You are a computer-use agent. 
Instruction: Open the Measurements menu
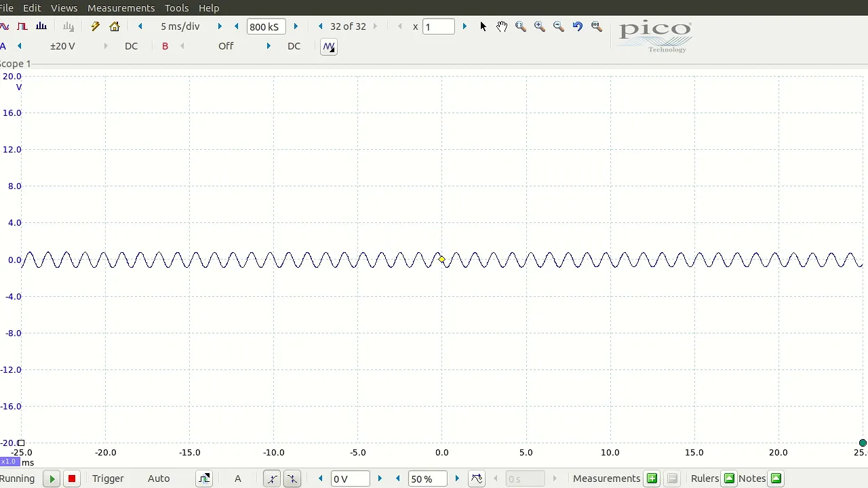tap(121, 7)
